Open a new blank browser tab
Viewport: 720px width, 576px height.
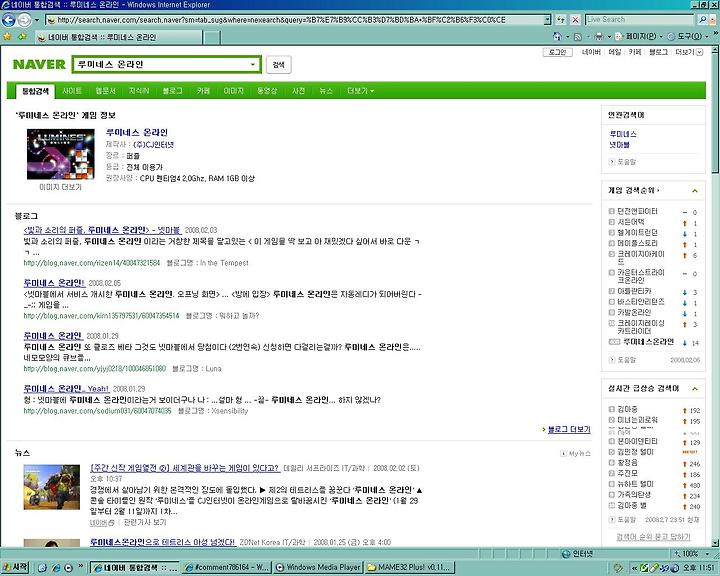[212, 37]
